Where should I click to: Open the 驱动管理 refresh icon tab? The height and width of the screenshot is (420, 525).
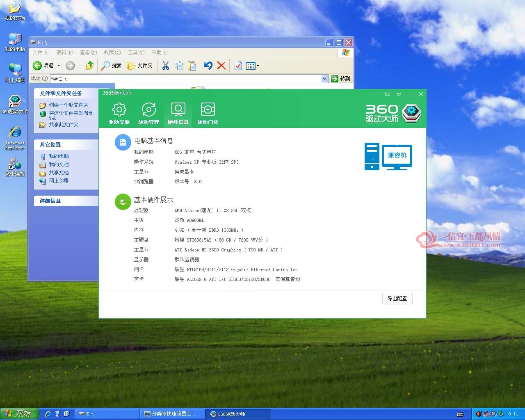coord(148,114)
